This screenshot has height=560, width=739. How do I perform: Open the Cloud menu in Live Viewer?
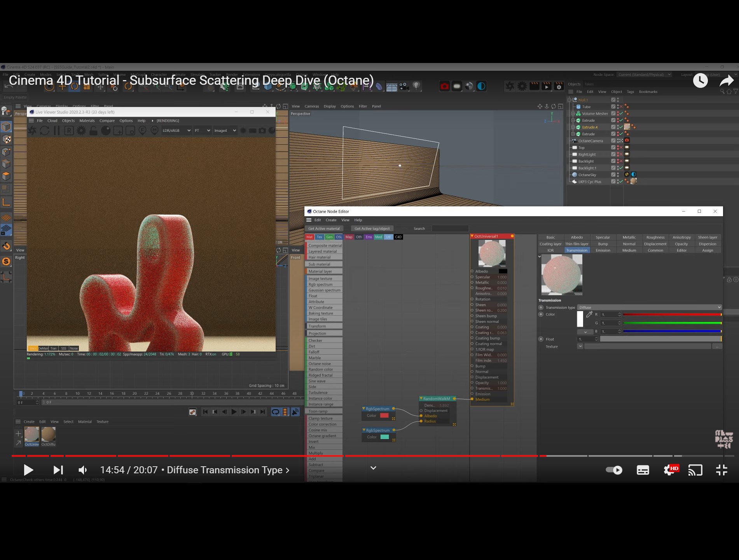(x=52, y=121)
